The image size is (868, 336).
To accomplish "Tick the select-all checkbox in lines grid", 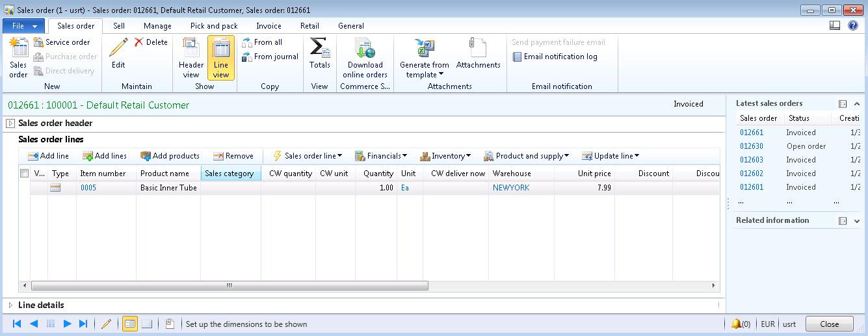I will (x=24, y=174).
